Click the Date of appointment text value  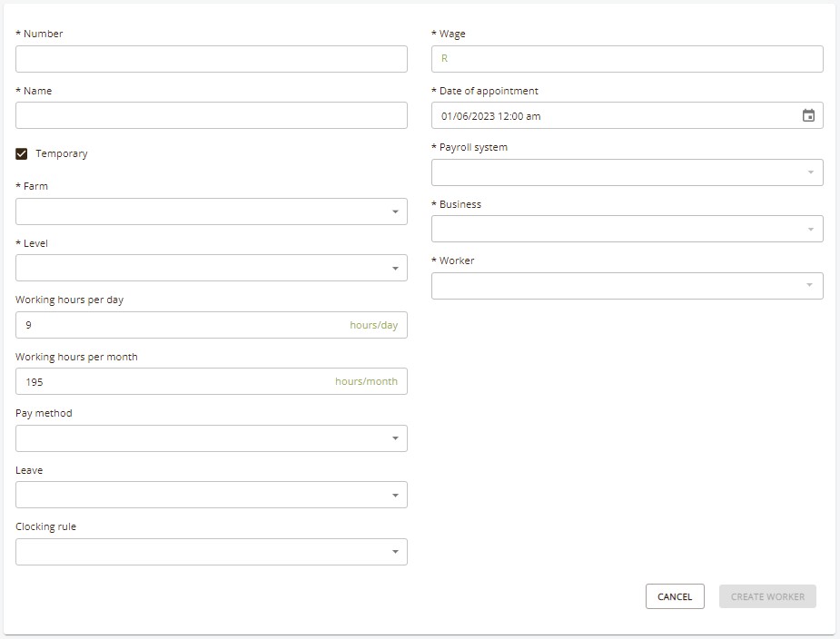point(490,116)
